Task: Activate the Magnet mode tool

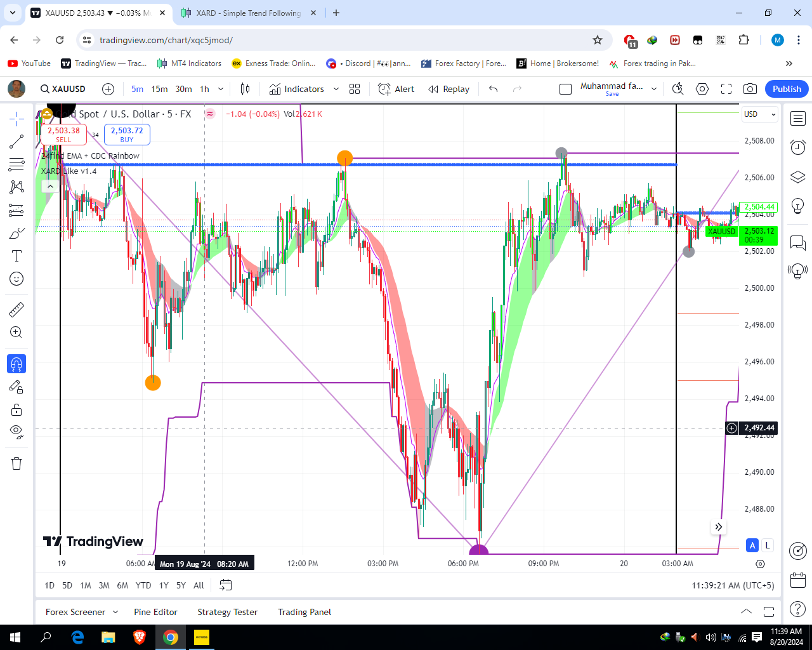Action: (16, 364)
